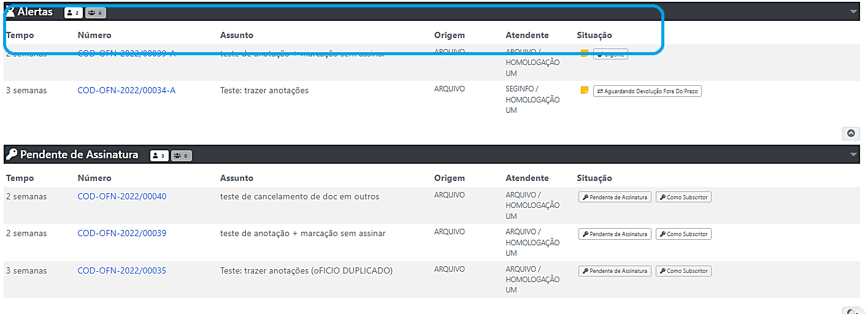The image size is (868, 314).
Task: Select the group count badge in Alertas
Action: pyautogui.click(x=95, y=12)
